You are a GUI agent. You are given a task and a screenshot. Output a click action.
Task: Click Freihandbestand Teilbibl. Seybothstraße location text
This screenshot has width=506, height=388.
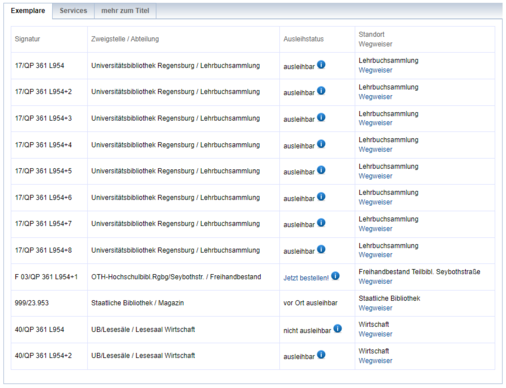pyautogui.click(x=419, y=272)
